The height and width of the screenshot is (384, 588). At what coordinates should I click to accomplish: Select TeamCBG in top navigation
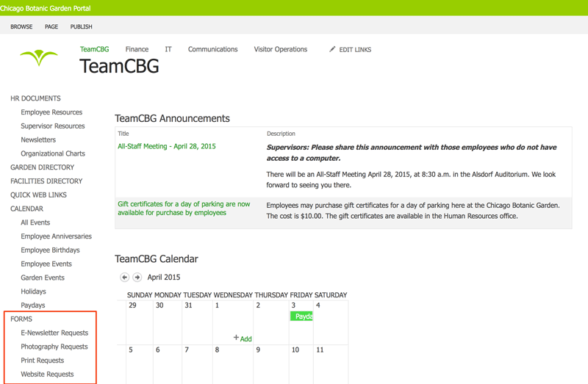tap(95, 49)
